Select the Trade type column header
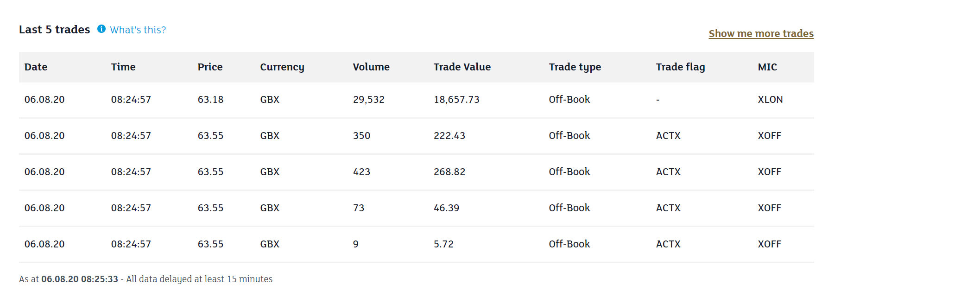Viewport: 980px width, 291px height. 575,67
